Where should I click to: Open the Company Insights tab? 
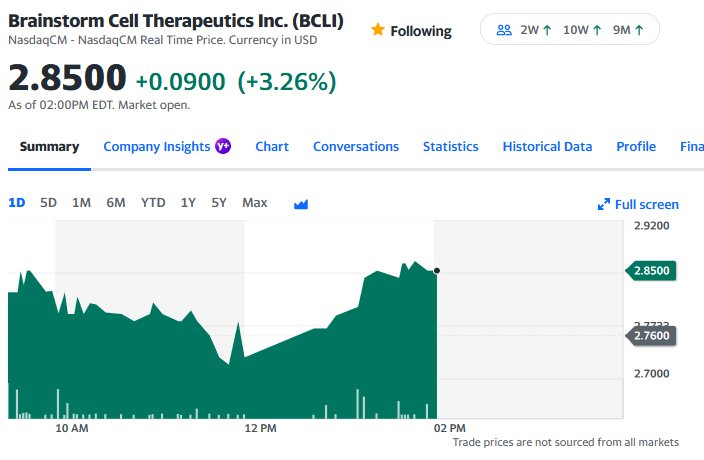[x=157, y=147]
